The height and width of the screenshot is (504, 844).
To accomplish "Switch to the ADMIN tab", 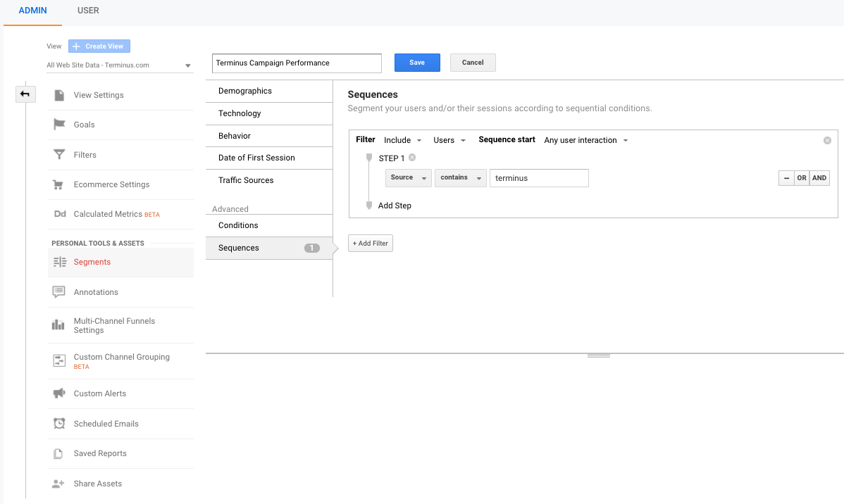I will tap(33, 11).
